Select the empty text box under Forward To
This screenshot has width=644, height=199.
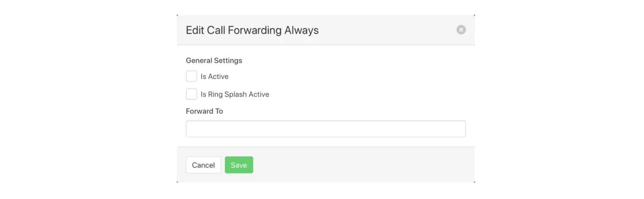point(326,129)
